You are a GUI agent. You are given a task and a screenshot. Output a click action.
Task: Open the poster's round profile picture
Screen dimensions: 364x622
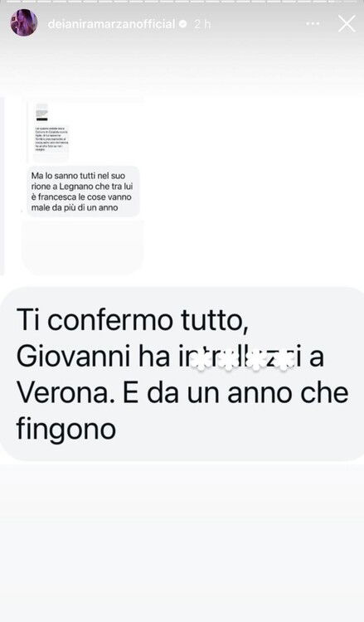point(24,22)
